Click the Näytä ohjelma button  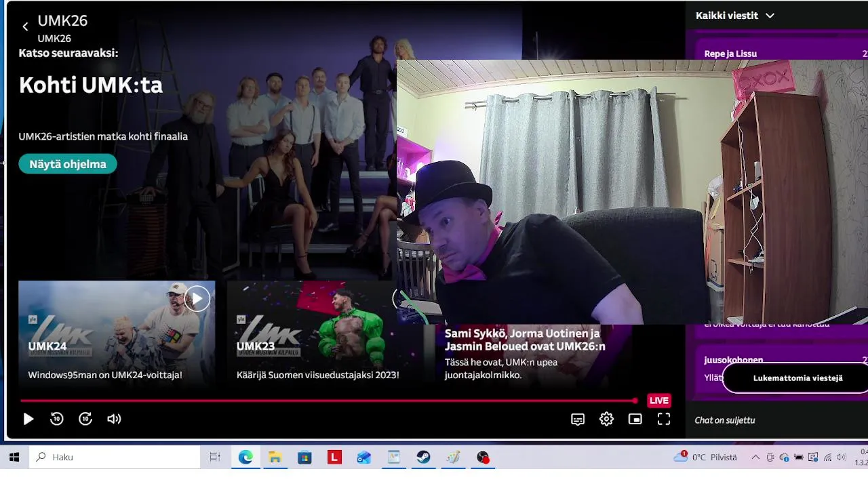(68, 164)
